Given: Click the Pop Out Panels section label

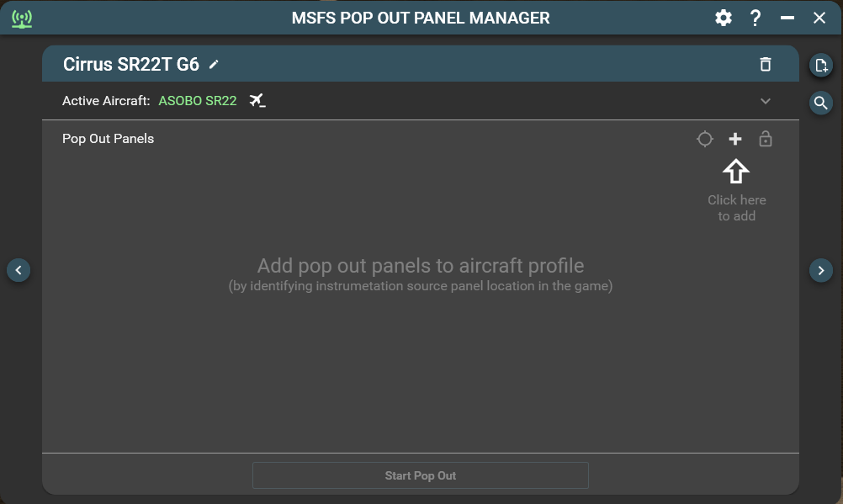Looking at the screenshot, I should point(109,139).
